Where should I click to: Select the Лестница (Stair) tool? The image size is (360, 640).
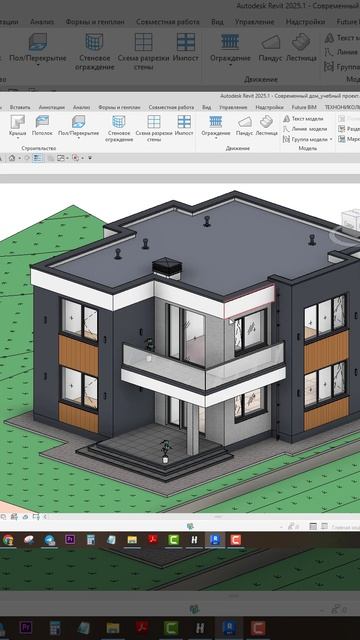(x=267, y=125)
